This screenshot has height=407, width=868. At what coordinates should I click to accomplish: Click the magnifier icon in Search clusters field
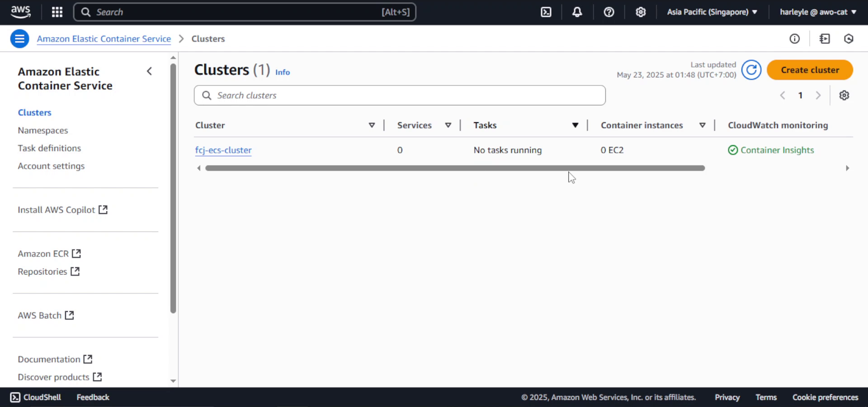pyautogui.click(x=207, y=95)
